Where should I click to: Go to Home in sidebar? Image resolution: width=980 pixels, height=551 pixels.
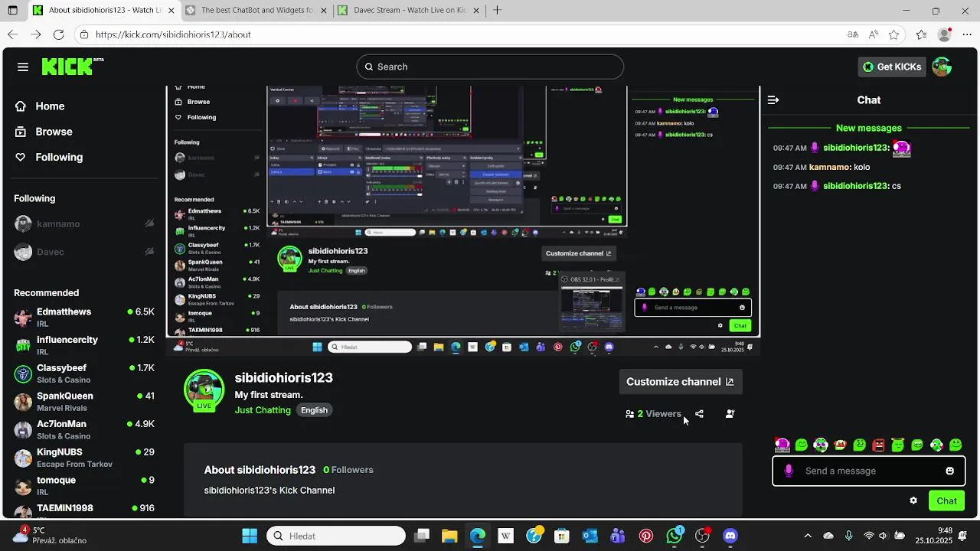50,106
